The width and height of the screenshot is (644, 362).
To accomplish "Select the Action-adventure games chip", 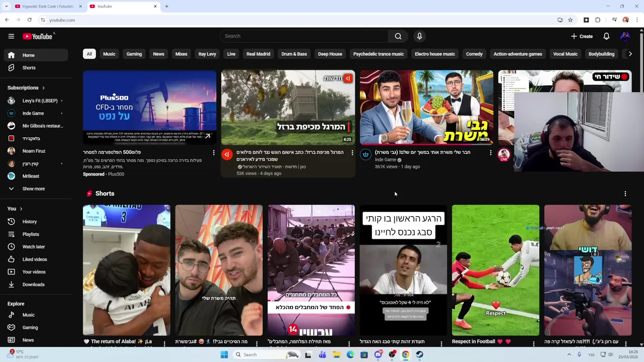I will (518, 54).
